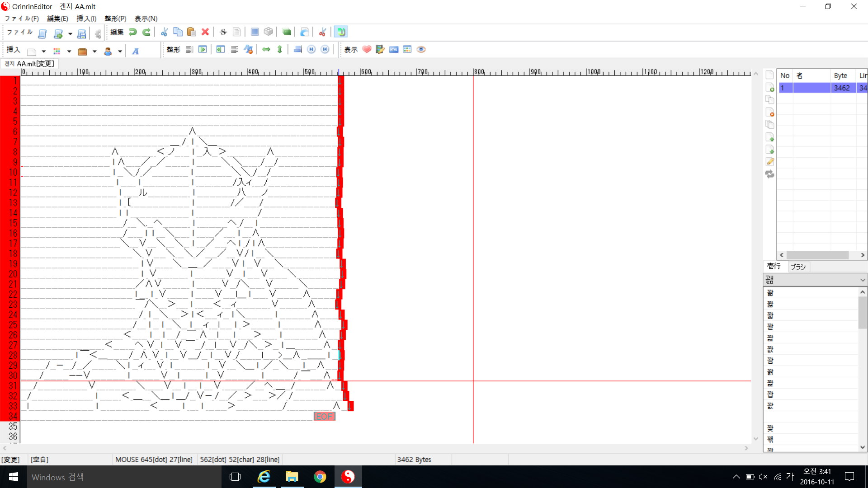The width and height of the screenshot is (868, 488).
Task: Click the 겐지 AA.mlt document tab
Action: tap(30, 64)
